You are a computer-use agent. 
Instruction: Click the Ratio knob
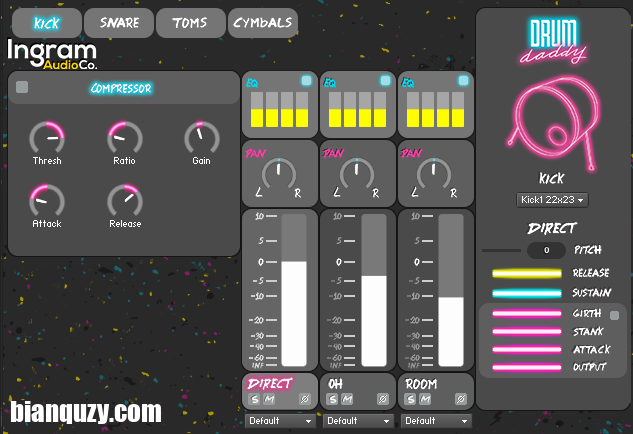coord(124,138)
